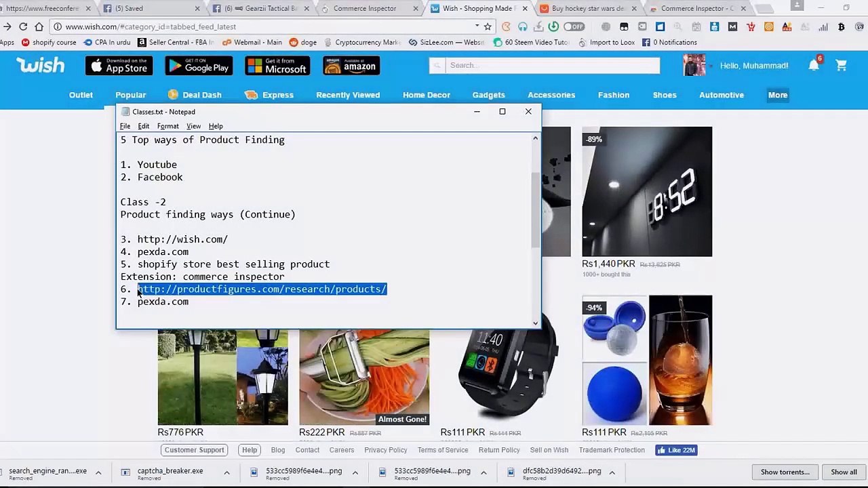Open the Wish notifications bell

pyautogui.click(x=814, y=65)
